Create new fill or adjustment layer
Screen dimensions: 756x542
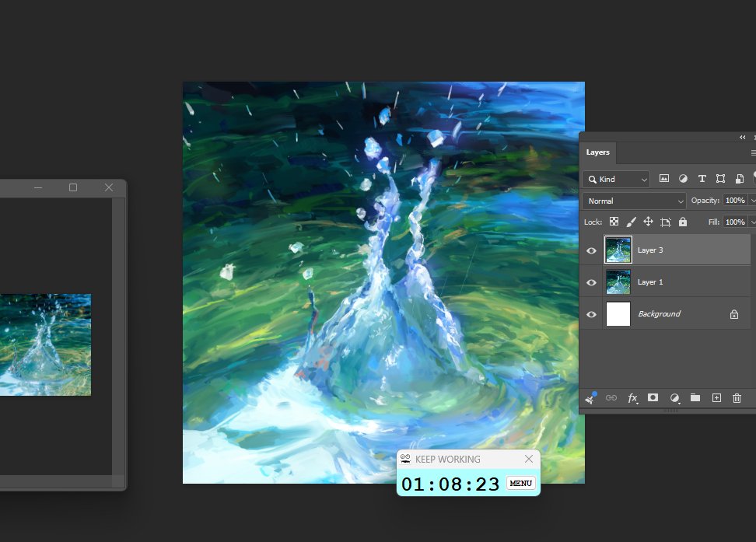point(674,398)
